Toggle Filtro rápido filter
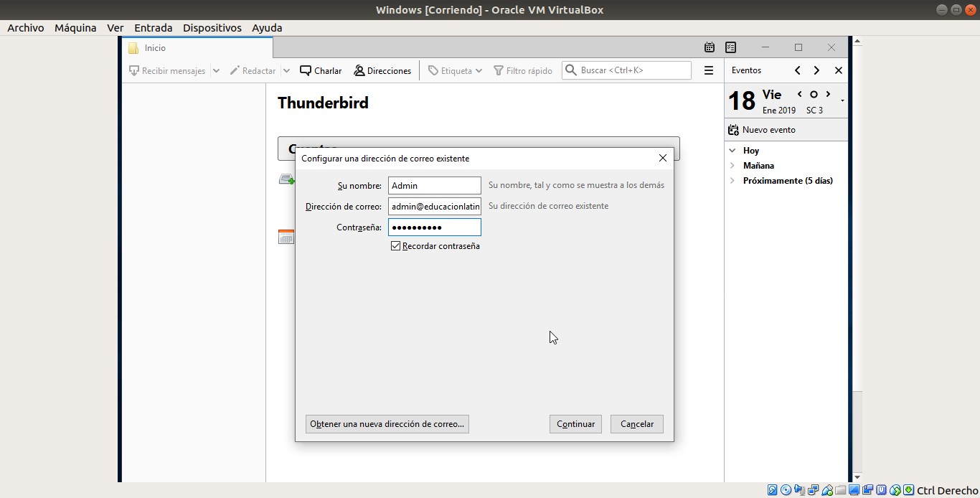Image resolution: width=980 pixels, height=498 pixels. point(522,70)
